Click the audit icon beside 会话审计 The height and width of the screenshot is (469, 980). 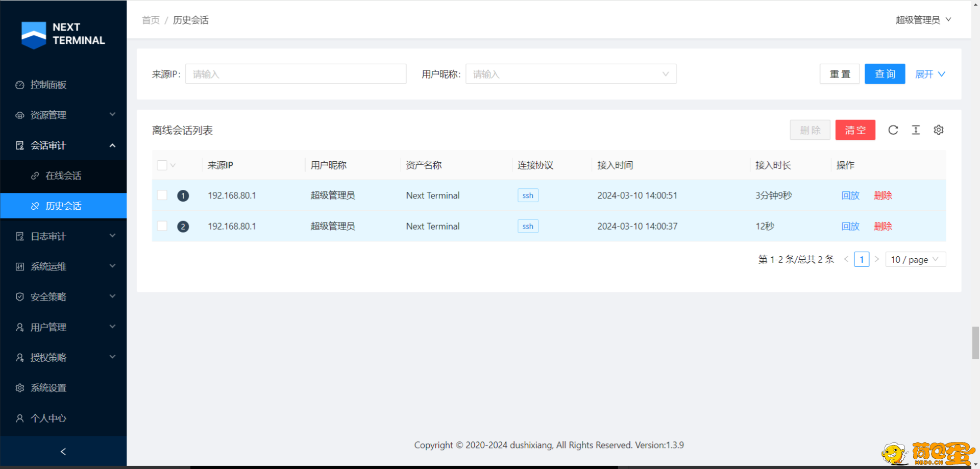(20, 145)
